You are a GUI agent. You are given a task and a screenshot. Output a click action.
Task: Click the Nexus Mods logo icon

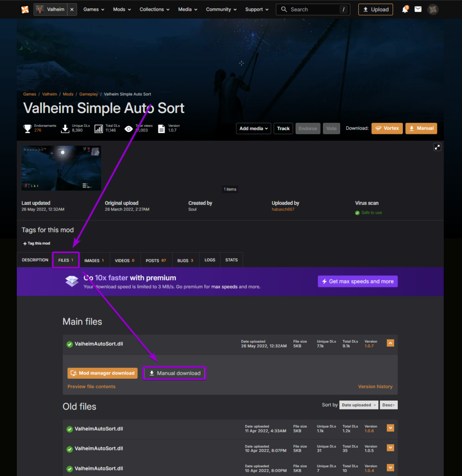(25, 9)
